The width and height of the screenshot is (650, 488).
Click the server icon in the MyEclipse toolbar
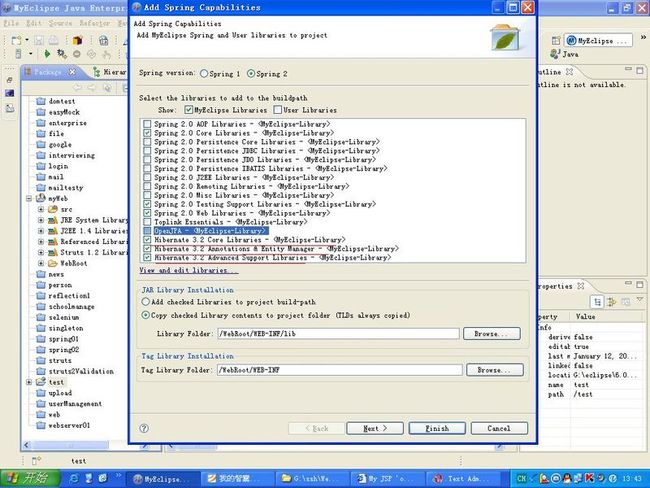pos(18,54)
